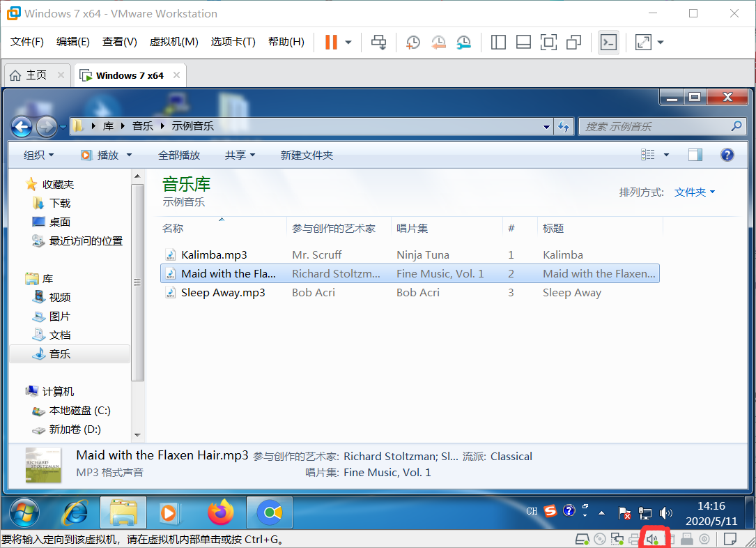Open Explorer help via question mark icon

tap(727, 155)
